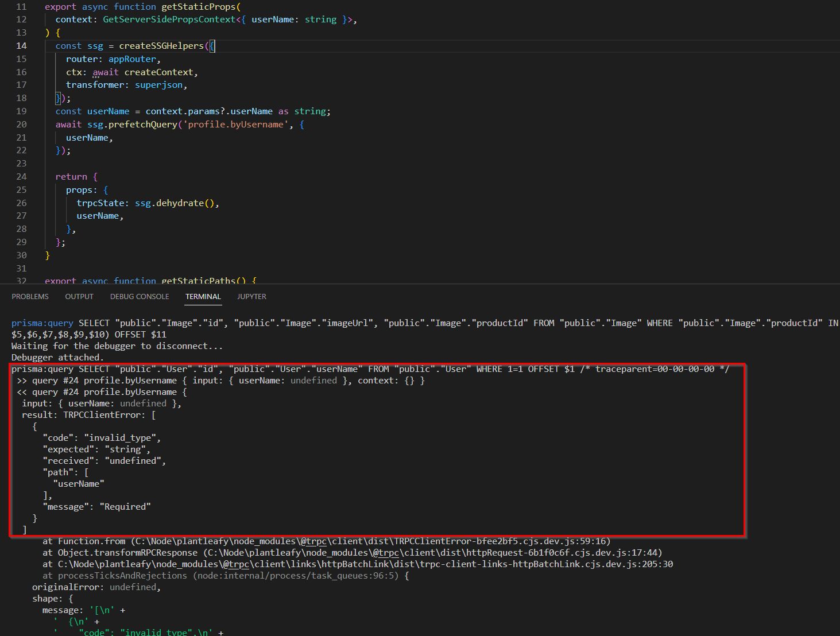This screenshot has width=840, height=636.
Task: Follow the httpRequest-6b1f0c6f.cjs.dev.js:17:44 stack trace path
Action: pos(432,553)
